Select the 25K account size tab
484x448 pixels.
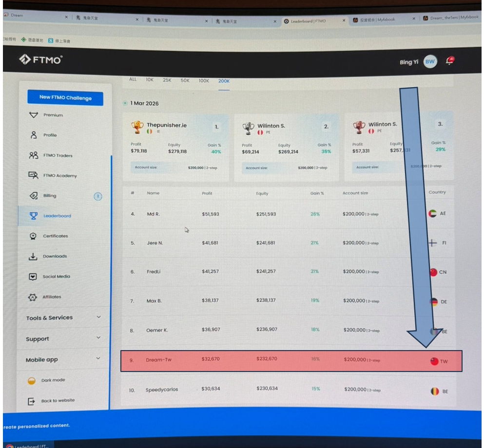(167, 80)
